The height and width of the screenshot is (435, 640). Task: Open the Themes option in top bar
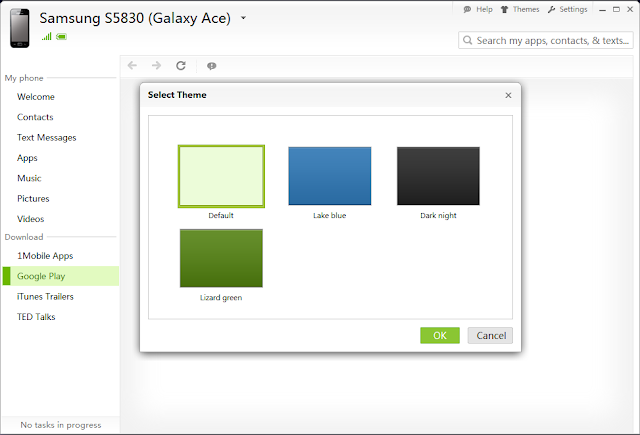pyautogui.click(x=520, y=9)
